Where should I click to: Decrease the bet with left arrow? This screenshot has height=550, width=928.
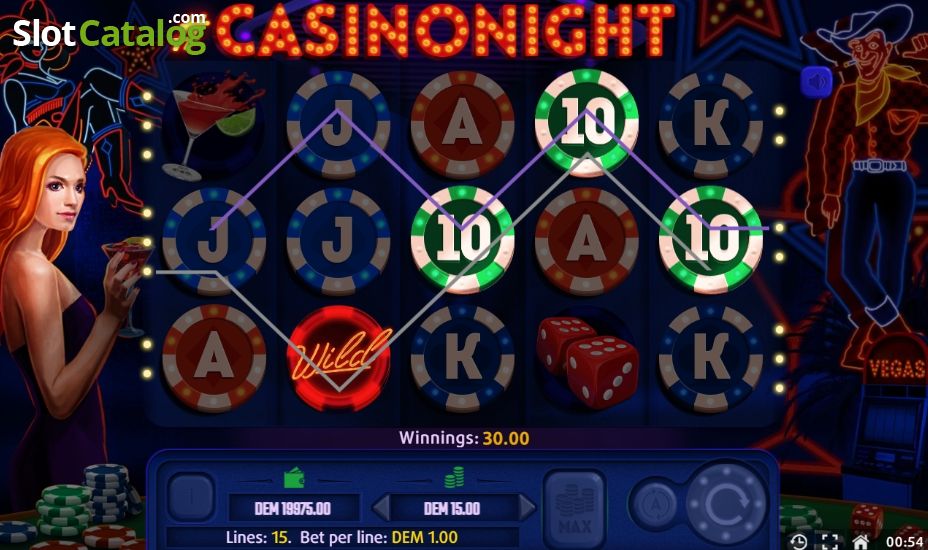(x=382, y=508)
